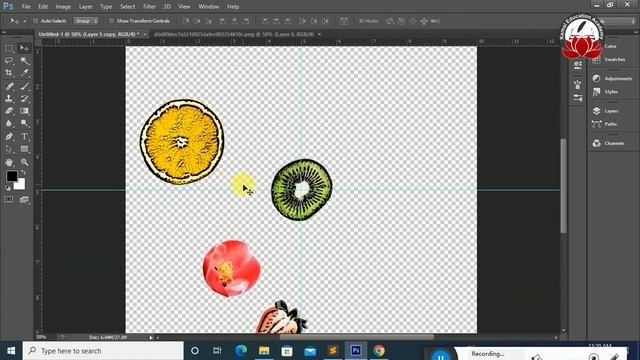
Task: Swap foreground and background colors icon
Action: click(23, 173)
